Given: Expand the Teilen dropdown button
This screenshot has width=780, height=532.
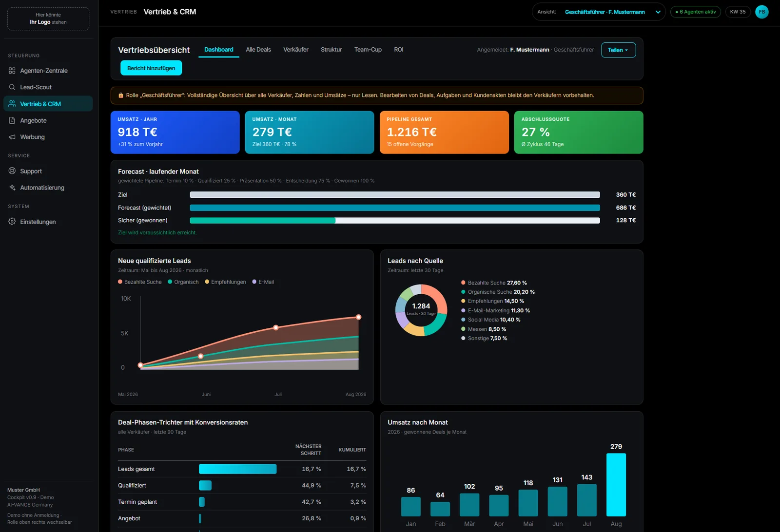Looking at the screenshot, I should (x=618, y=50).
